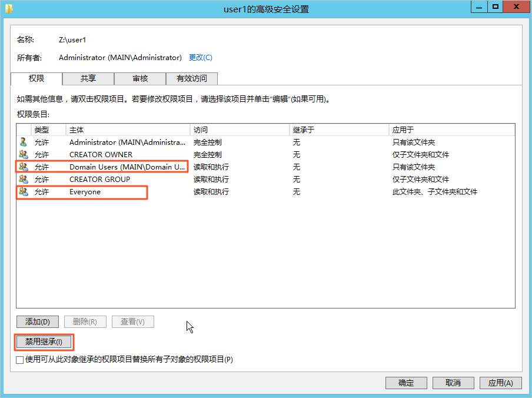Click the Z:\user1 name value
This screenshot has height=398, width=532.
(x=72, y=39)
